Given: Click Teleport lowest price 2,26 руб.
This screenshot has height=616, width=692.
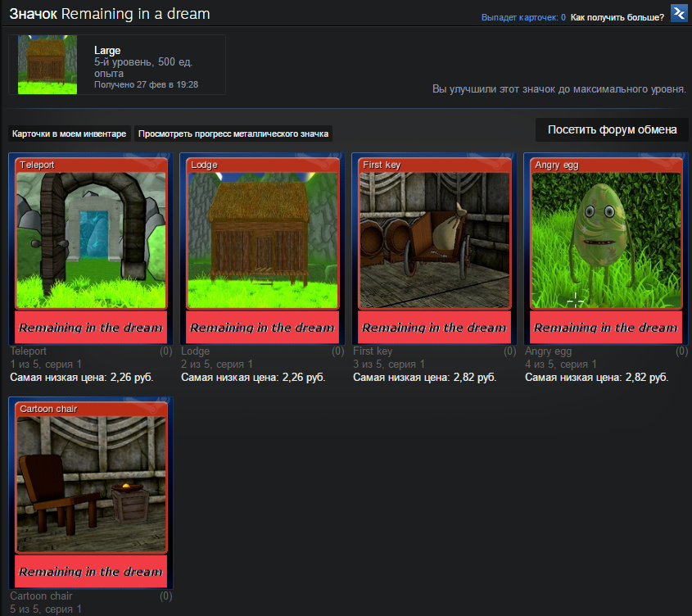Looking at the screenshot, I should click(82, 378).
